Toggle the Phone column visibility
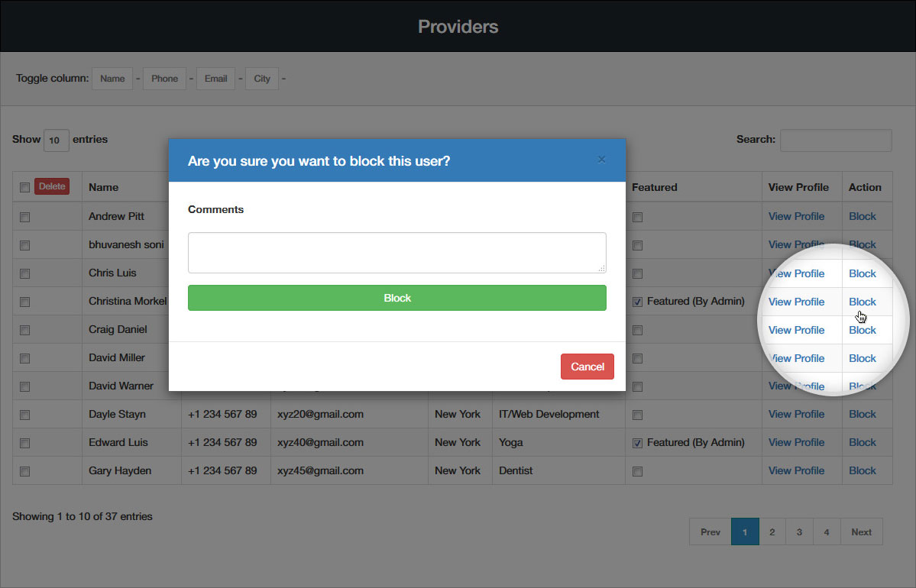Screen dimensions: 916x588 164,79
